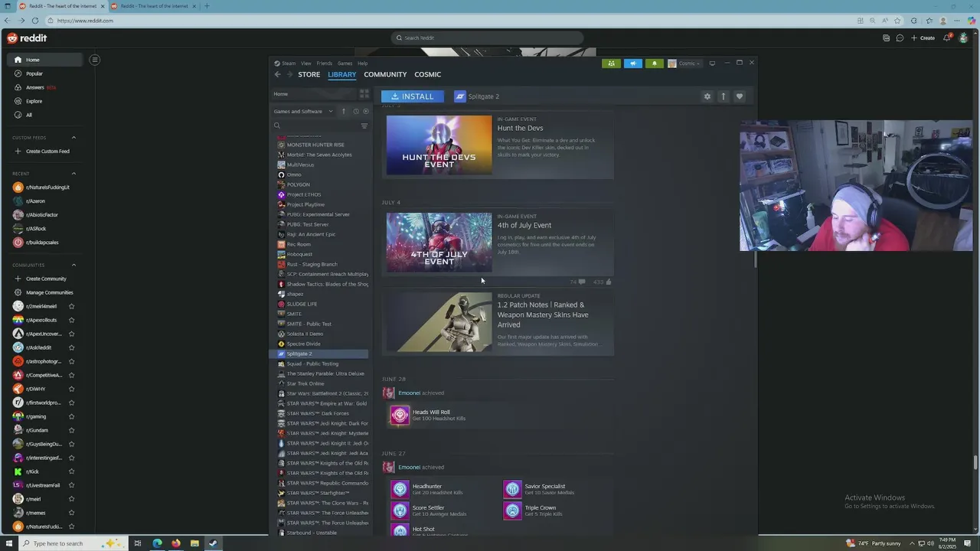Open Steam from the Windows taskbar
Image resolution: width=980 pixels, height=551 pixels.
coord(213,543)
